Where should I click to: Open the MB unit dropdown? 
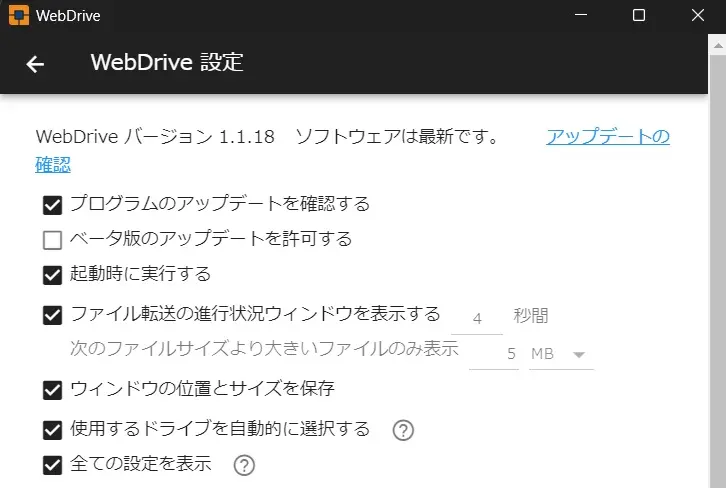tap(561, 355)
